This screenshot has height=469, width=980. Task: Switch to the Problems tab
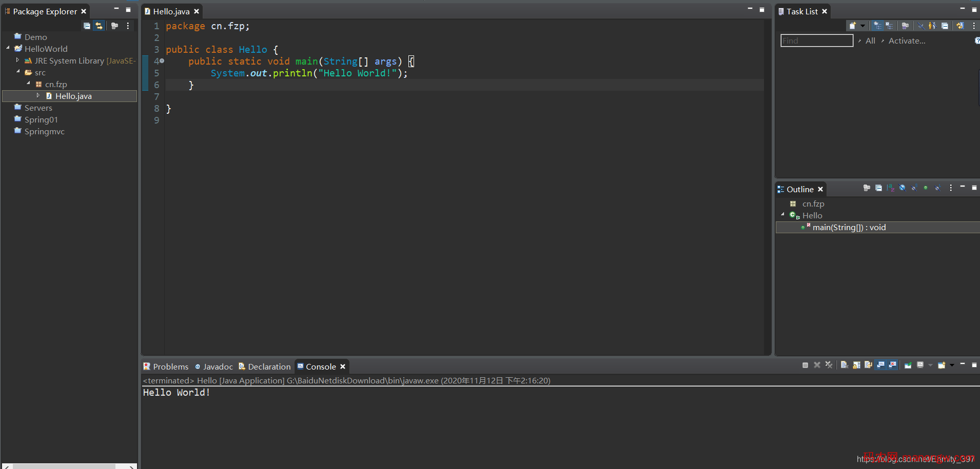(166, 366)
